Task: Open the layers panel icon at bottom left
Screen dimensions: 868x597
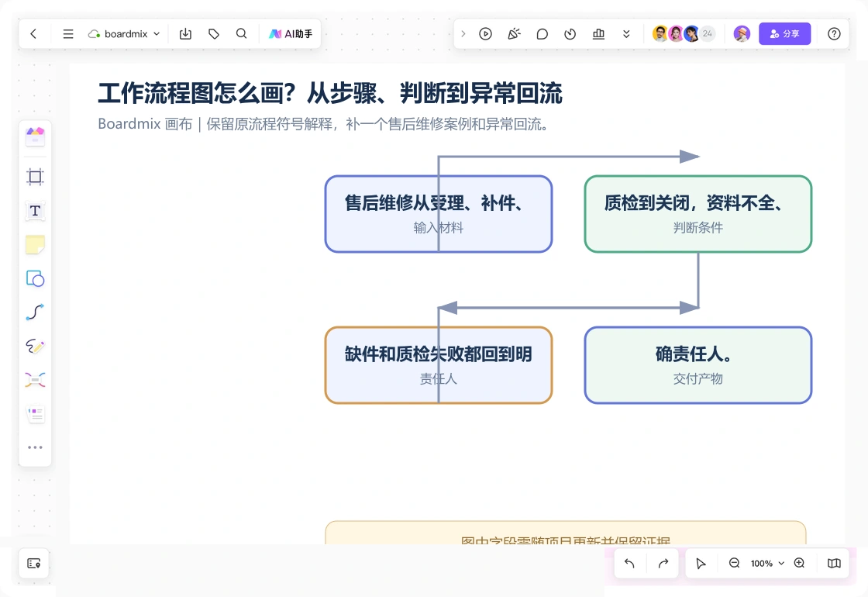Action: point(34,563)
